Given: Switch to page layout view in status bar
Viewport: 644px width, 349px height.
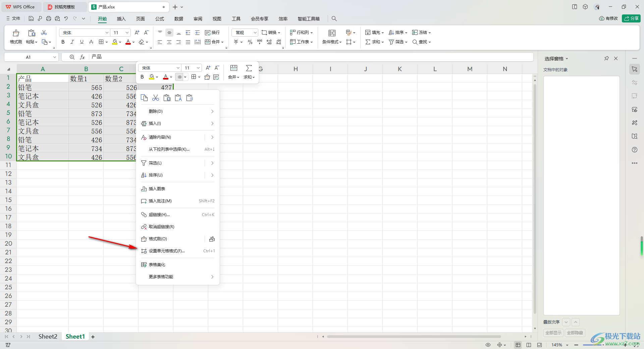Looking at the screenshot, I should [x=529, y=345].
